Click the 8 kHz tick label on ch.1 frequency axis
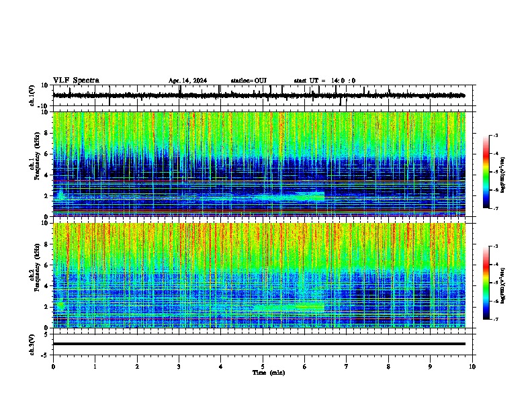This screenshot has width=532, height=411. tap(46, 133)
